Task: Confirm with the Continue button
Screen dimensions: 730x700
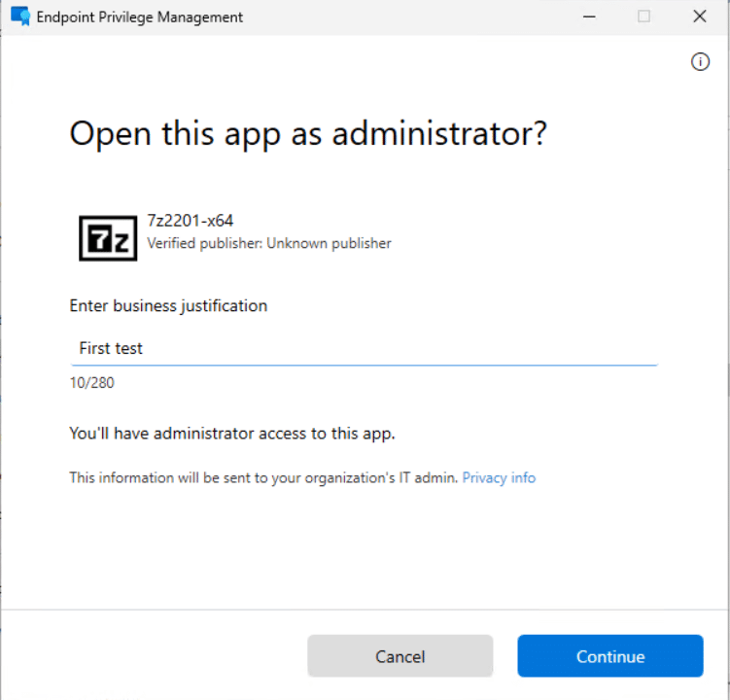Action: click(609, 655)
